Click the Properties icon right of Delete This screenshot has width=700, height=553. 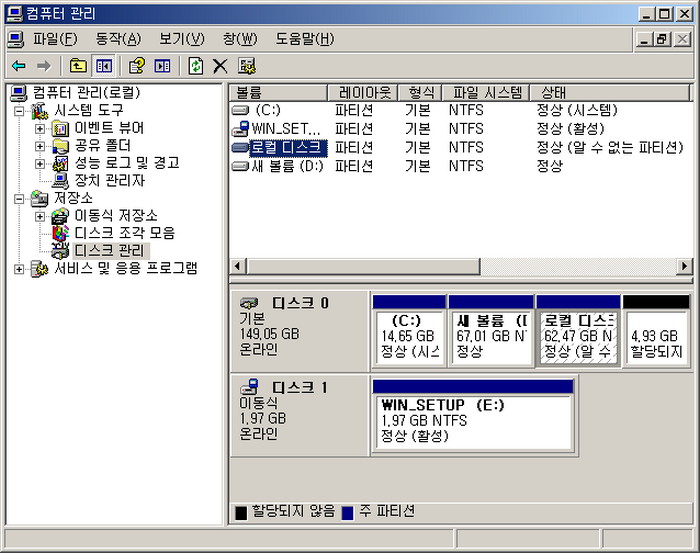(x=247, y=66)
